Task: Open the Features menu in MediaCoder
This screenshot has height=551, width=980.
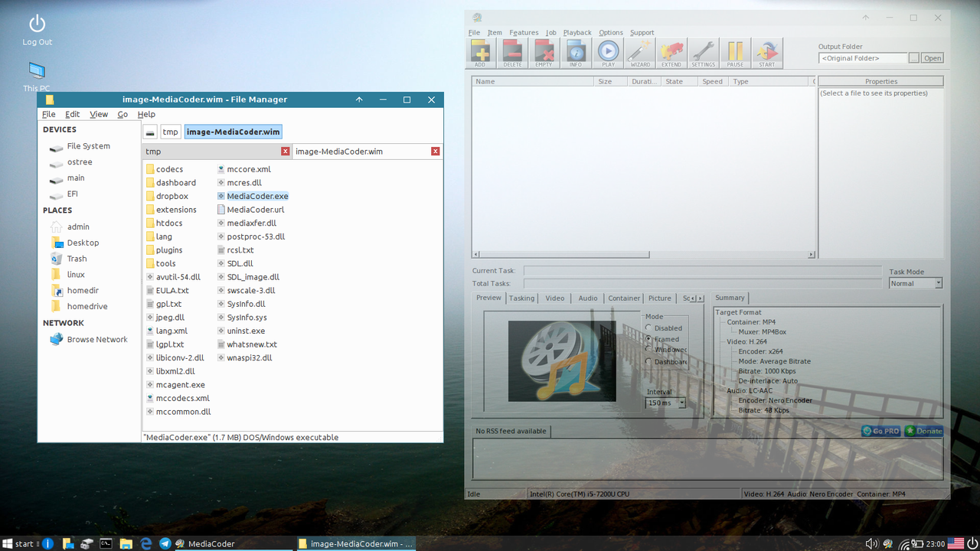Action: tap(524, 33)
